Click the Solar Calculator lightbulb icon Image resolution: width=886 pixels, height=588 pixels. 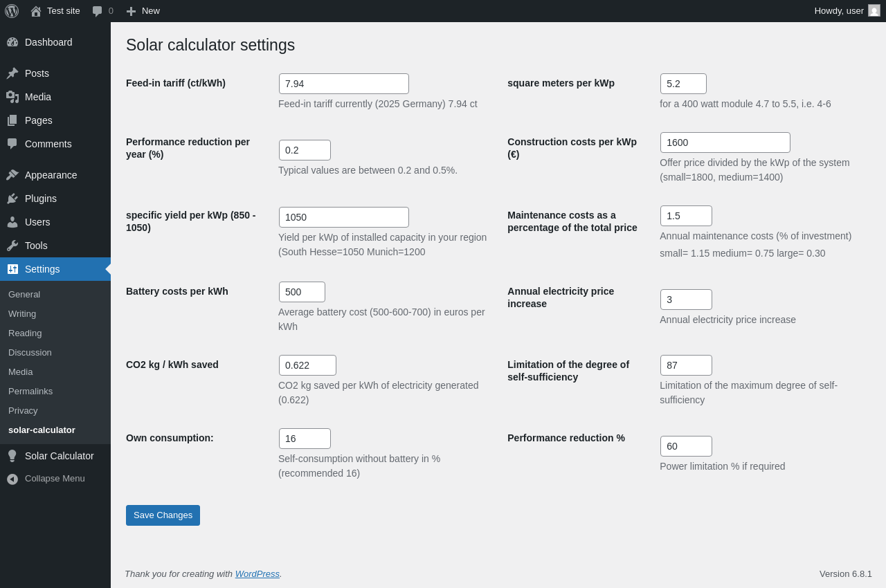tap(12, 456)
